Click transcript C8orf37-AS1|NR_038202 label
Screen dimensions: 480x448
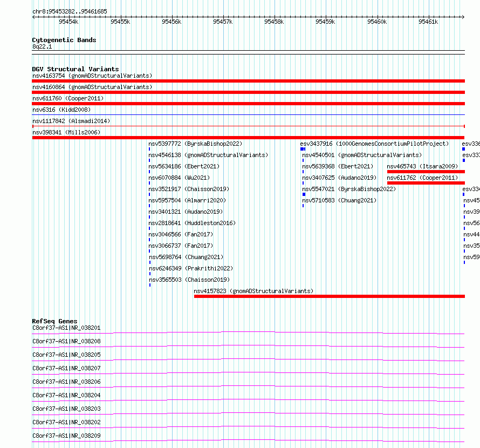66,422
